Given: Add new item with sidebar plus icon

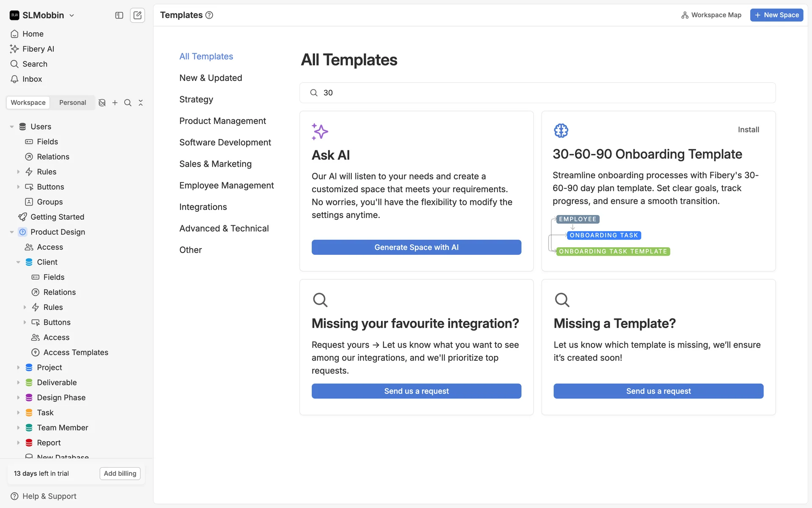Looking at the screenshot, I should click(115, 102).
